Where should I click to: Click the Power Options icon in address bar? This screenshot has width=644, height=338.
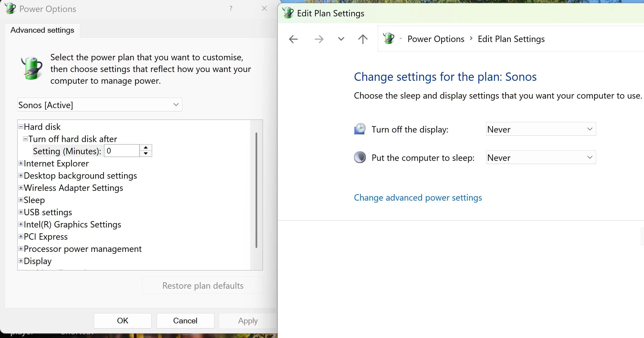click(388, 39)
